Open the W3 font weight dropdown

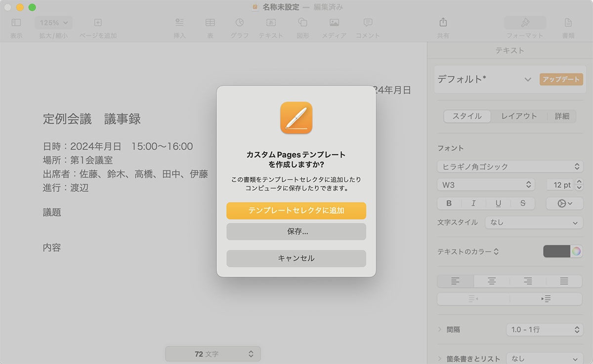486,185
